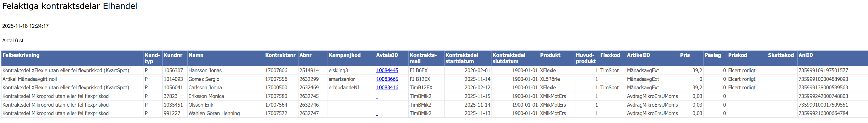Viewport: 868px width, 123px height.
Task: Click the Kundnr column header
Action: pyautogui.click(x=173, y=55)
